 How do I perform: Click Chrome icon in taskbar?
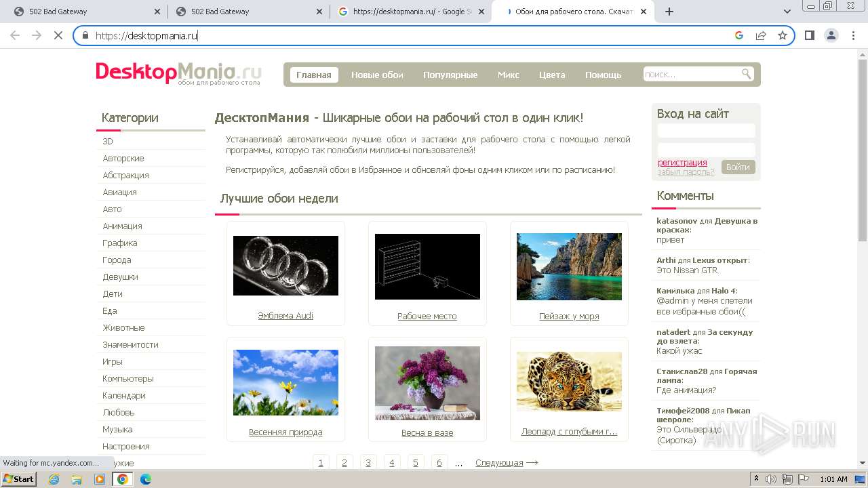point(123,479)
